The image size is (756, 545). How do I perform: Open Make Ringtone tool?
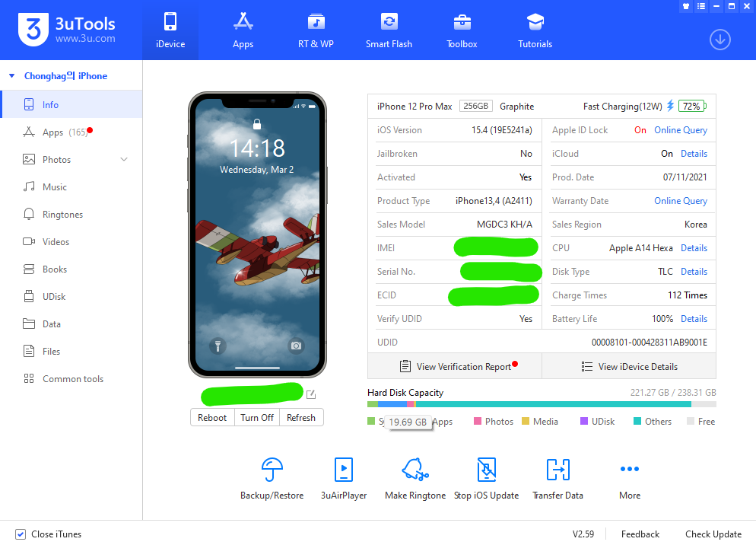pyautogui.click(x=415, y=478)
